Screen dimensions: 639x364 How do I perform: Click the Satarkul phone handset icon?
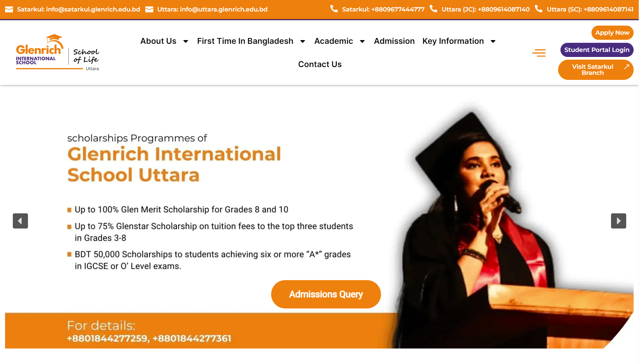click(334, 9)
